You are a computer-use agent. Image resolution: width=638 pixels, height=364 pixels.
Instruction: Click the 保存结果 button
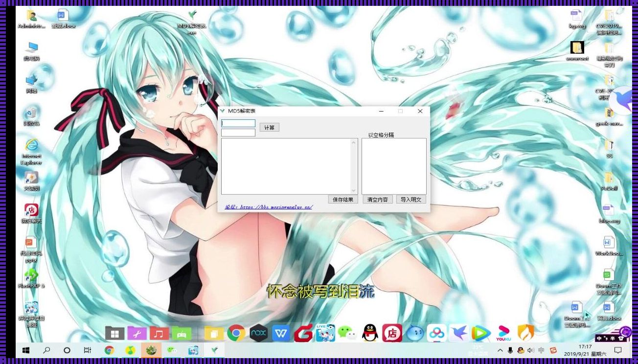click(343, 200)
